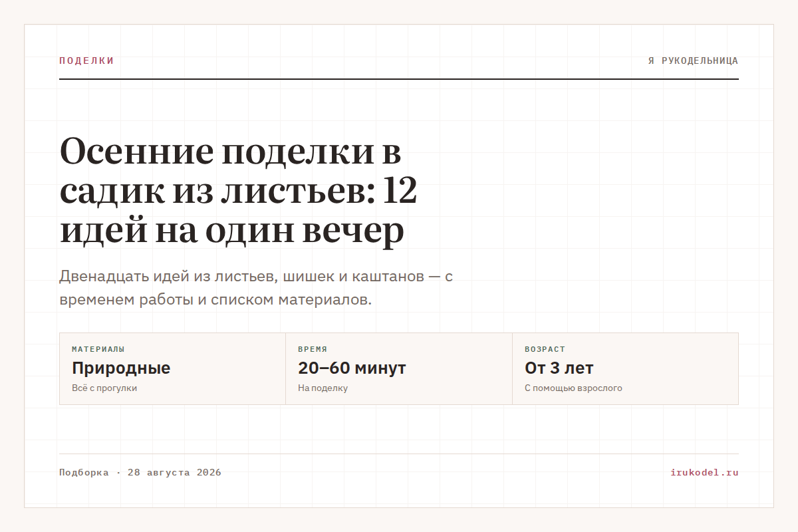Click the МАТЕРИАЛЫ label

[98, 349]
